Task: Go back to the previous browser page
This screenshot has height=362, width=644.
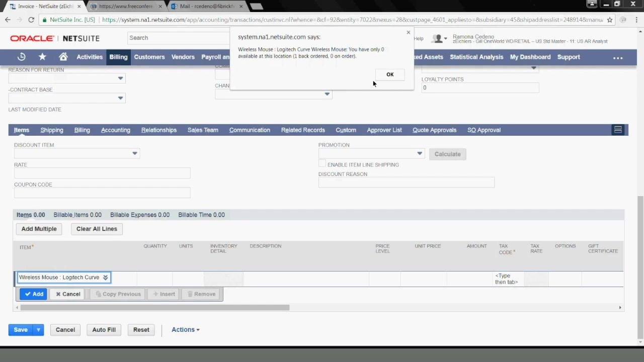Action: (x=8, y=20)
